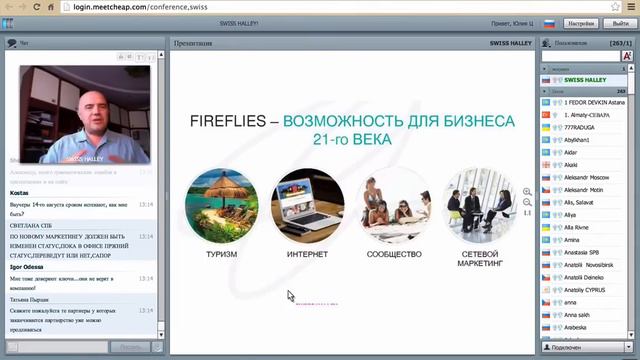This screenshot has height=360, width=640.
Task: Click Georgian flag beside Akaki
Action: (546, 165)
